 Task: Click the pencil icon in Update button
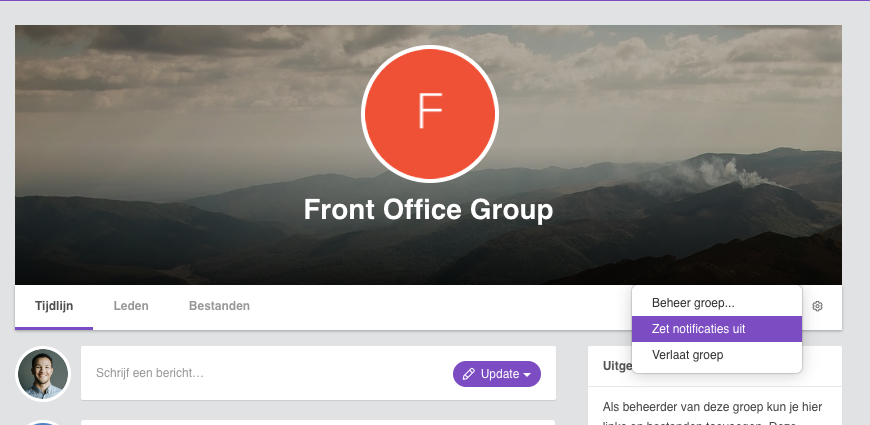point(469,374)
